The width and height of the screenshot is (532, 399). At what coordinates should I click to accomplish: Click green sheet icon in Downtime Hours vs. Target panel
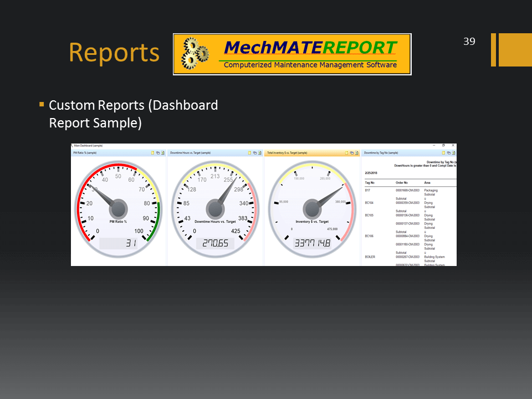(x=260, y=153)
